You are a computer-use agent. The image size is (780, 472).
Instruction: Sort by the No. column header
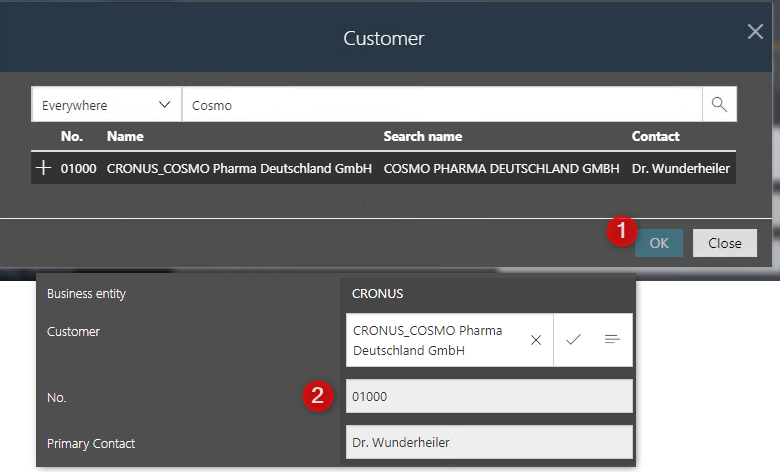(x=72, y=136)
